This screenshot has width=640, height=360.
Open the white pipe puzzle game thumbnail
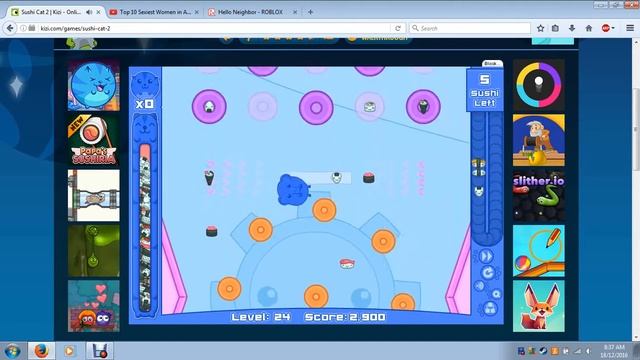coord(93,196)
